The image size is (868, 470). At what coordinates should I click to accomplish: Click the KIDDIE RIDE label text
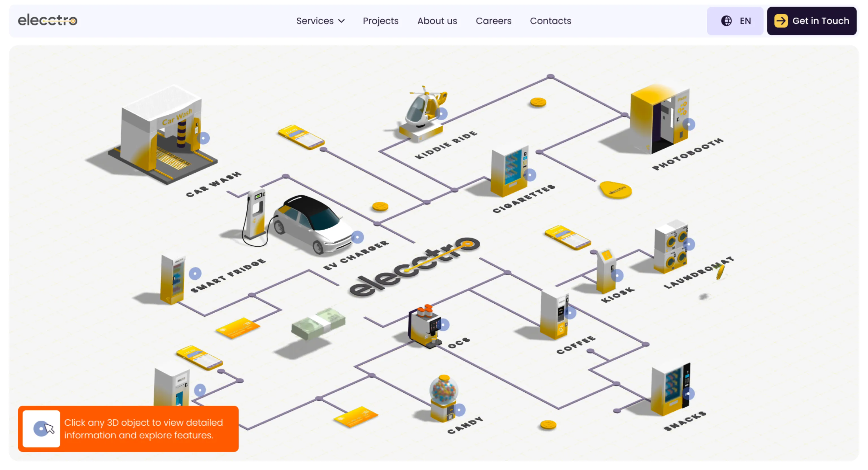[x=446, y=145]
